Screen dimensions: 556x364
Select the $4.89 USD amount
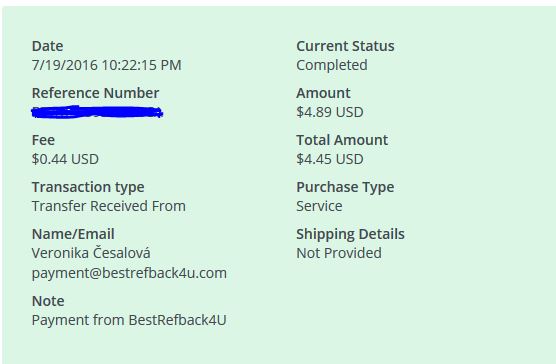(x=330, y=112)
